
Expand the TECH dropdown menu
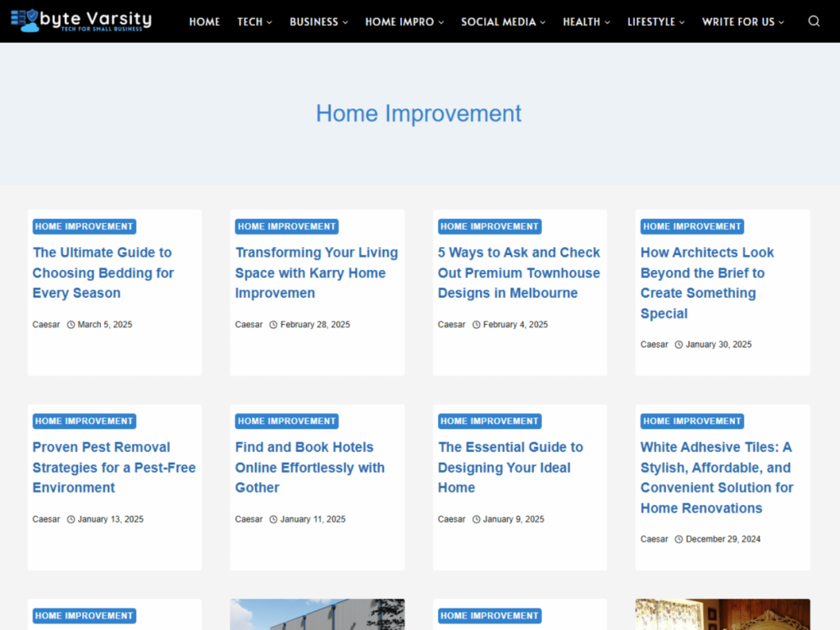click(254, 22)
